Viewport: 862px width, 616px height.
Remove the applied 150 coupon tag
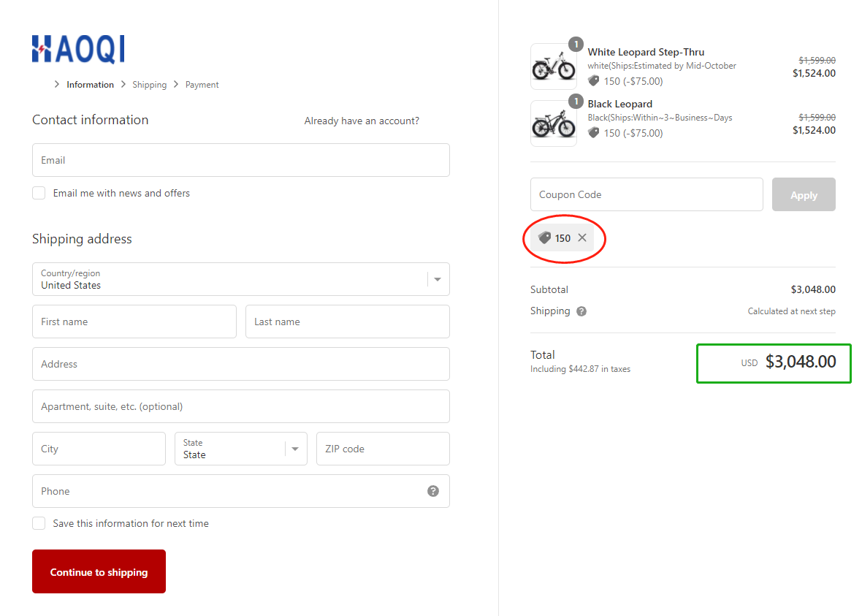coord(582,237)
